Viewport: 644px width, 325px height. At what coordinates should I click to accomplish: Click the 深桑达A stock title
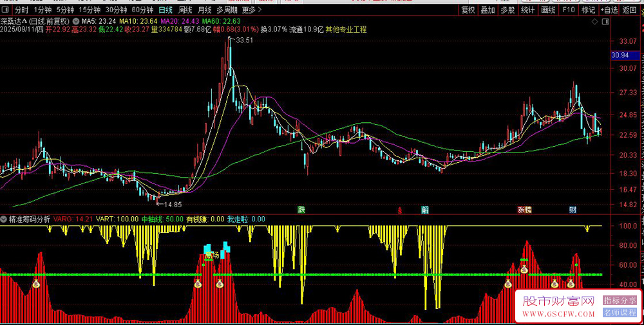12,21
